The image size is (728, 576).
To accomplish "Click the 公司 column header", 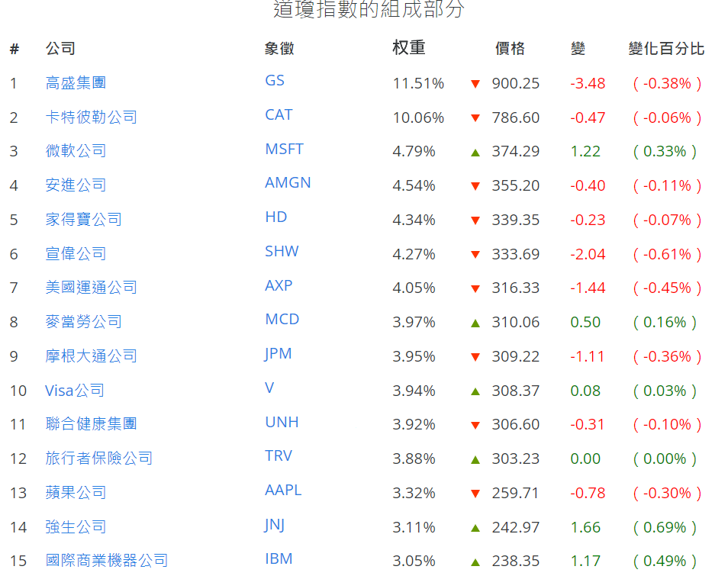I will point(60,49).
